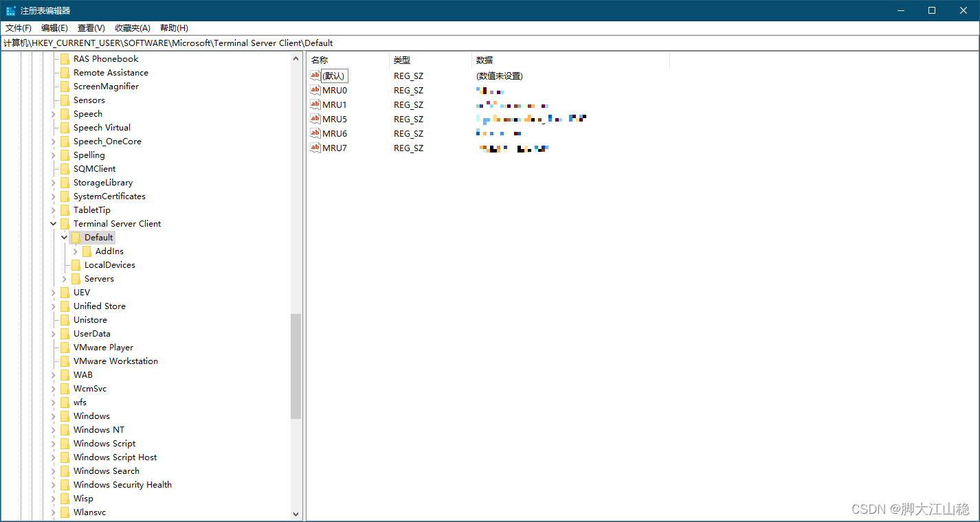Screen dimensions: 980x522
Task: Click the MRU1 string value icon
Action: [x=315, y=104]
